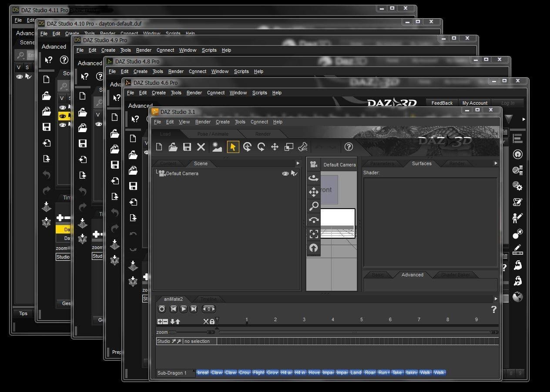Select the Bone tool in 3.1 toolbar

(x=303, y=147)
